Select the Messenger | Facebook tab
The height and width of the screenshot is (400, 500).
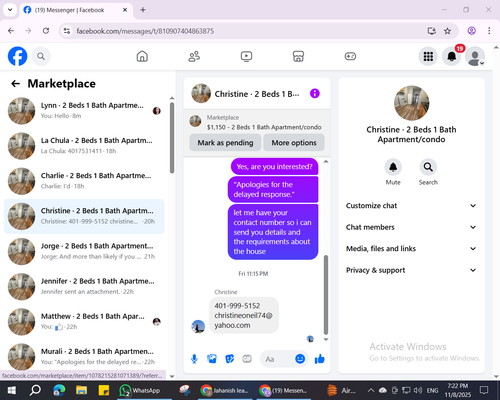point(76,10)
